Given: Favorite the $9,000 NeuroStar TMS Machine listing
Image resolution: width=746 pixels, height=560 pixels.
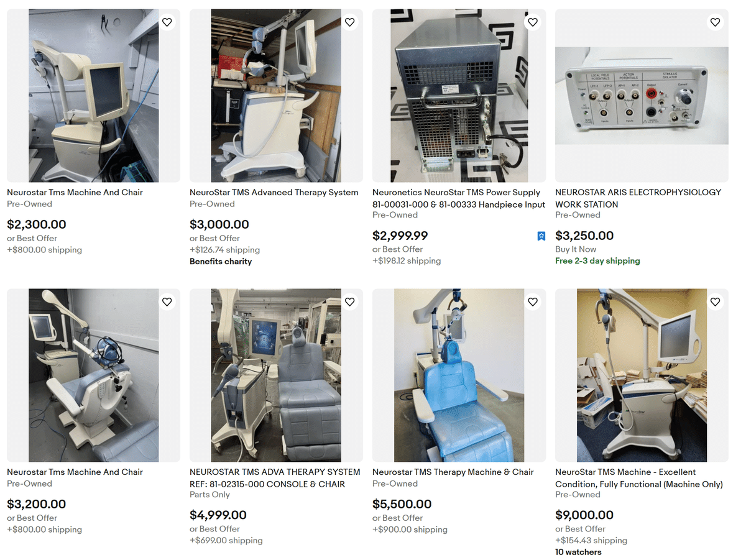Looking at the screenshot, I should [715, 302].
